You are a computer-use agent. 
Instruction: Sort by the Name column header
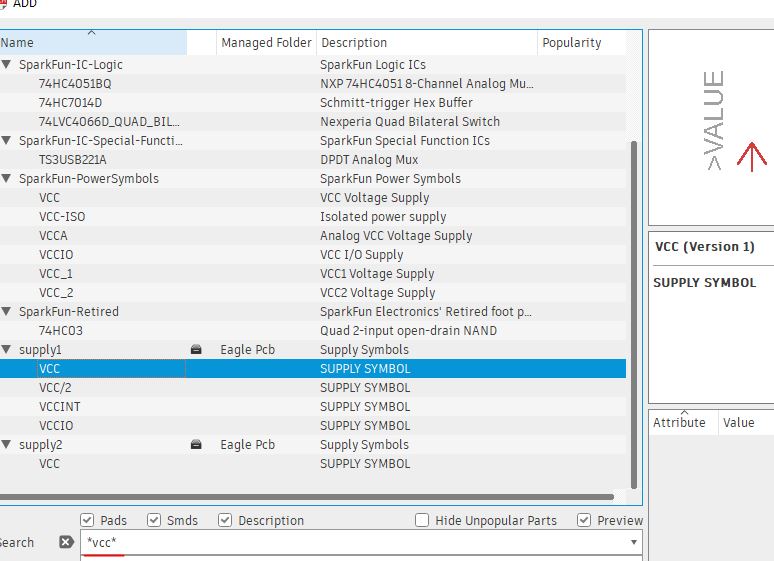point(93,43)
